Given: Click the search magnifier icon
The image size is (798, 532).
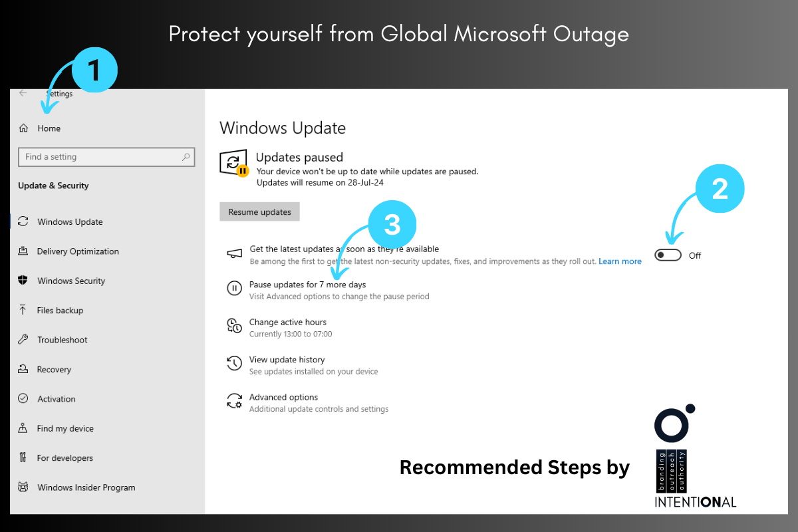Looking at the screenshot, I should [186, 157].
